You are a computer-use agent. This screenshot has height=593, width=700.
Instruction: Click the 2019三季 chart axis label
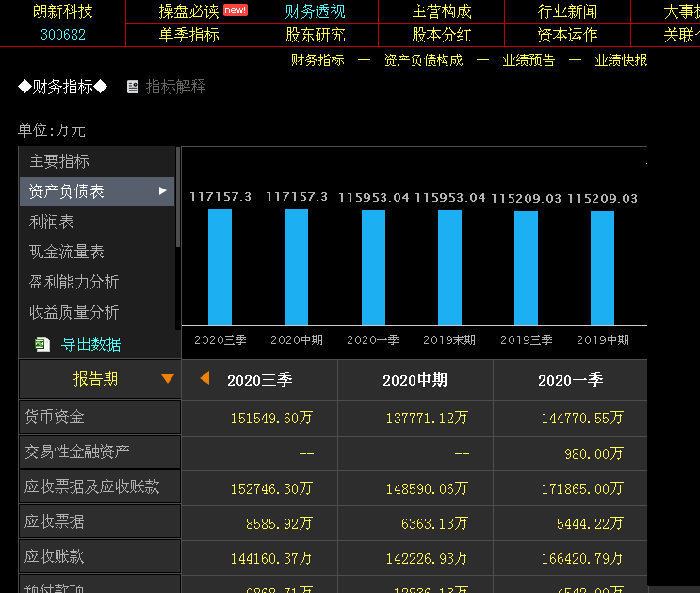[x=527, y=340]
